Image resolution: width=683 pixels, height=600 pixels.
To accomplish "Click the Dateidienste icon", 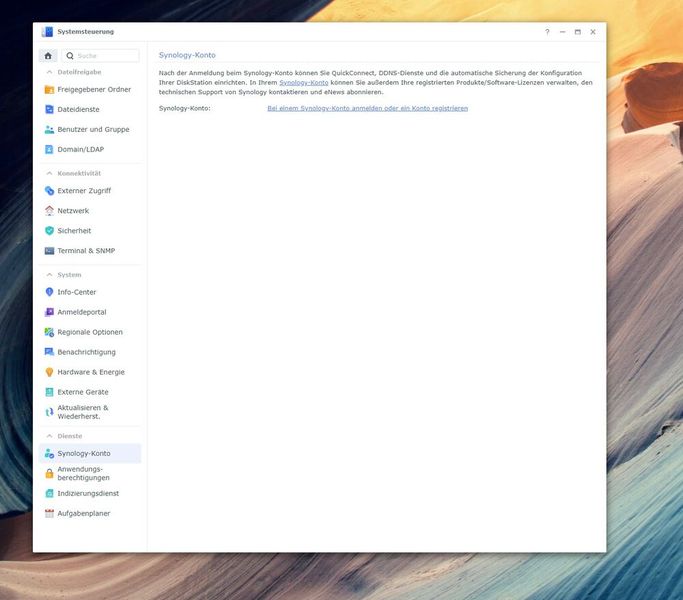I will coord(49,109).
